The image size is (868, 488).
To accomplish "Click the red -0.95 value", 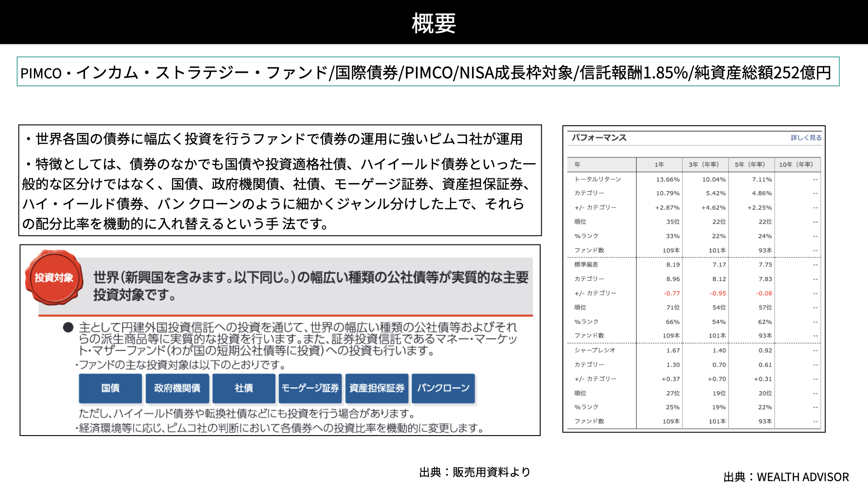I will tap(718, 293).
